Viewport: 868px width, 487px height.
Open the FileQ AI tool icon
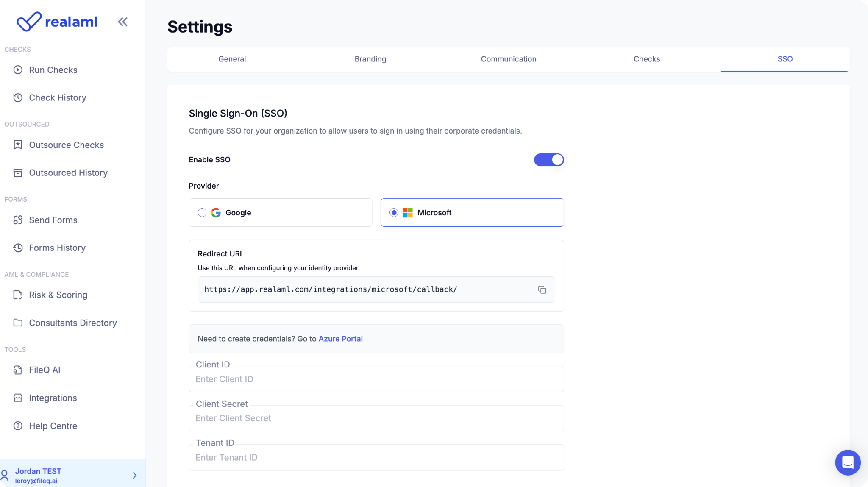(18, 370)
